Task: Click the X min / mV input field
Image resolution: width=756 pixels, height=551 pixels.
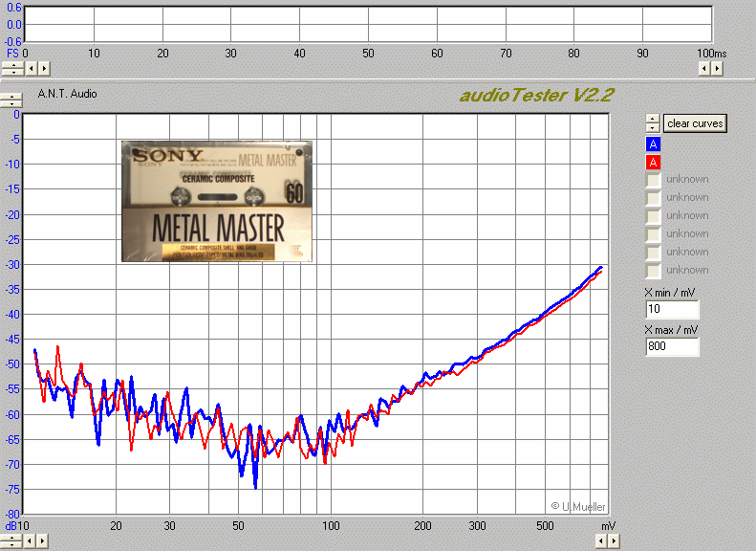Action: [x=672, y=310]
